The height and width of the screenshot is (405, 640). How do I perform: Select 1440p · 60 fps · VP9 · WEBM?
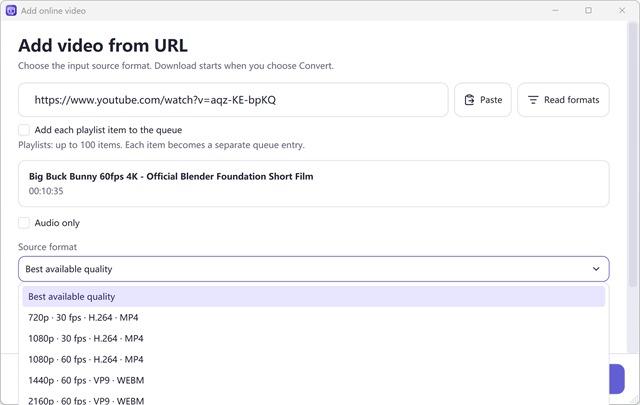pos(313,380)
